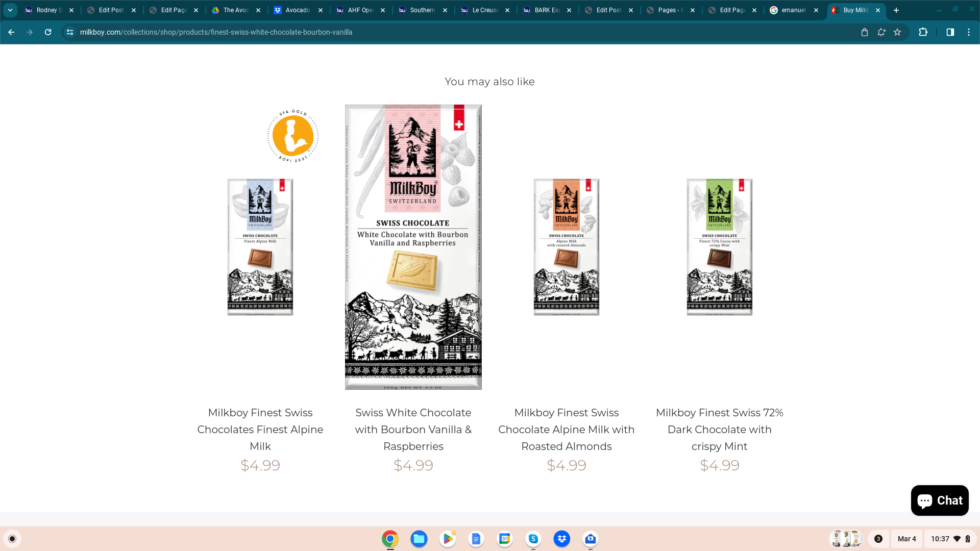Close the Avocado tab
The image size is (980, 551).
(321, 10)
